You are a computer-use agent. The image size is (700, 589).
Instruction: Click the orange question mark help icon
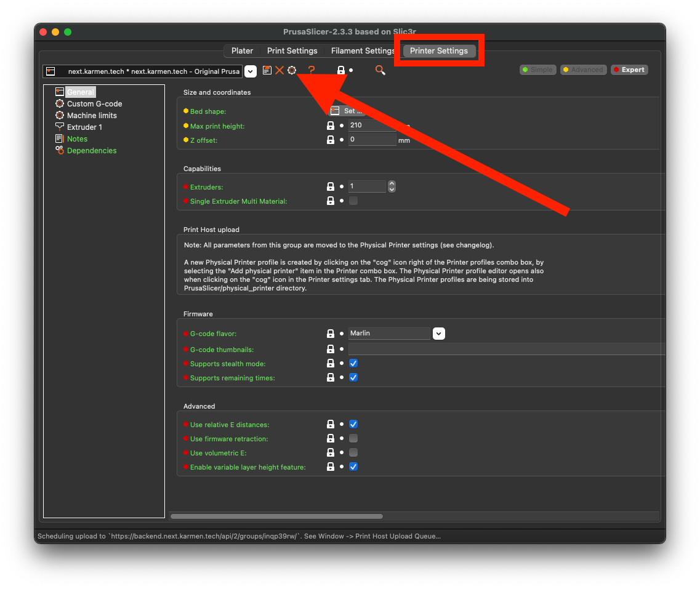pos(312,70)
